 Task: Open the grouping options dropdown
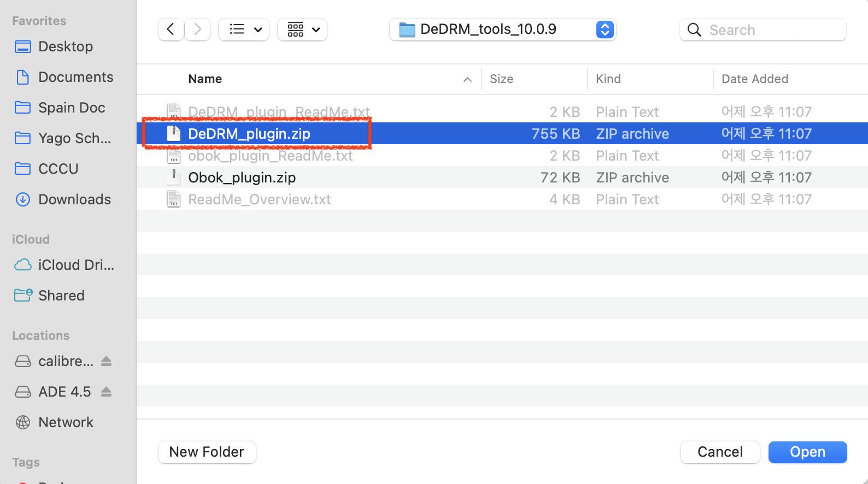(302, 29)
